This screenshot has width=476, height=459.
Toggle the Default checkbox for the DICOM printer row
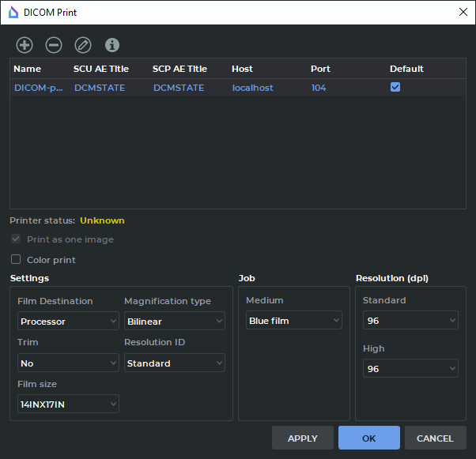pyautogui.click(x=395, y=87)
